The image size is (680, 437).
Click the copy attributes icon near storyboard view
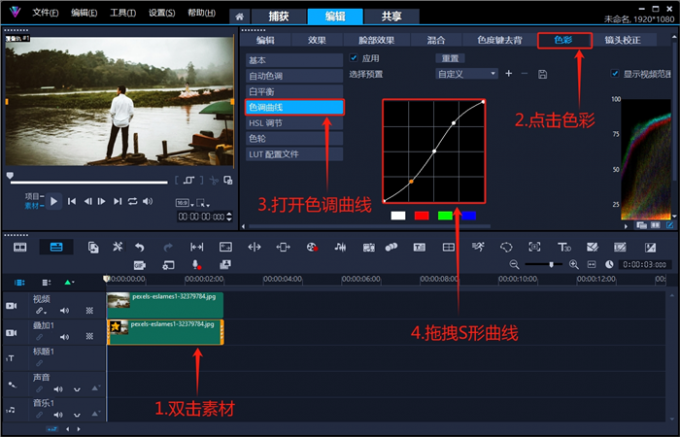pyautogui.click(x=93, y=248)
